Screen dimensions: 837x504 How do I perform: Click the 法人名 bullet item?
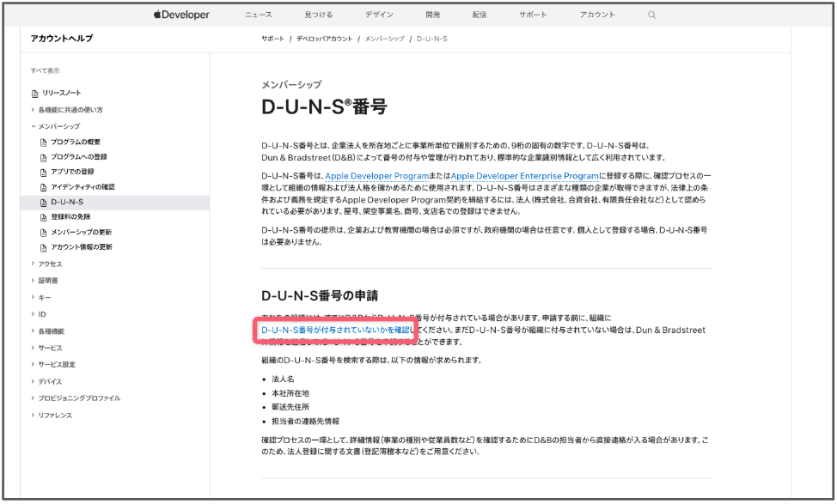283,380
